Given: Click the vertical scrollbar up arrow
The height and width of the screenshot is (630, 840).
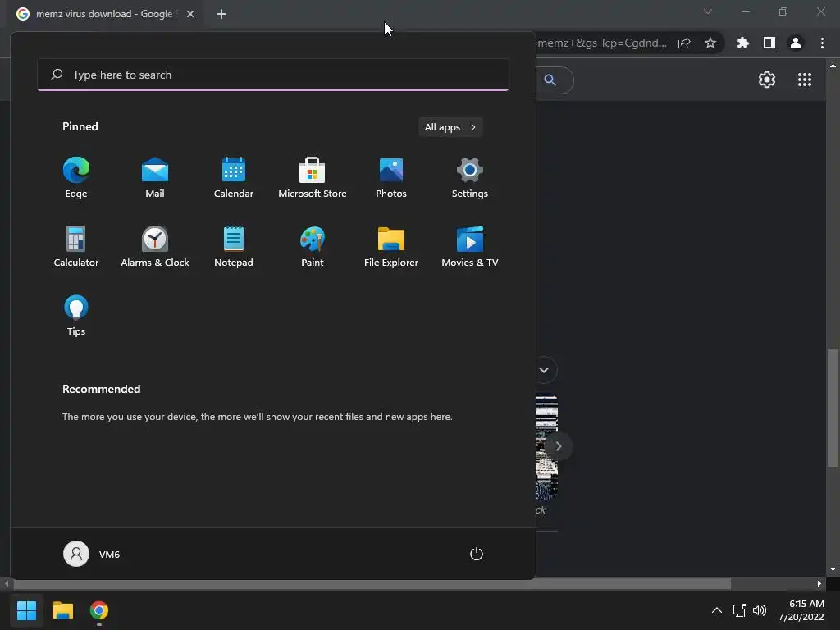Looking at the screenshot, I should pos(833,66).
